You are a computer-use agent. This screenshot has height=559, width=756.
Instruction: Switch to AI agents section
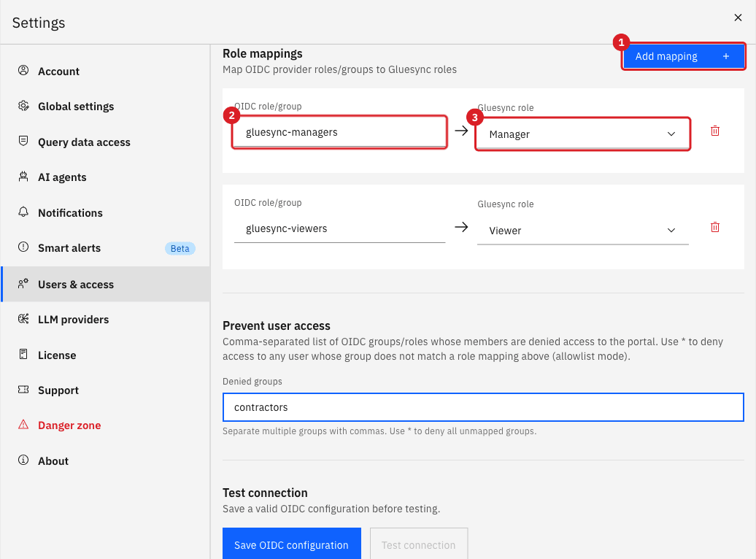click(x=106, y=177)
